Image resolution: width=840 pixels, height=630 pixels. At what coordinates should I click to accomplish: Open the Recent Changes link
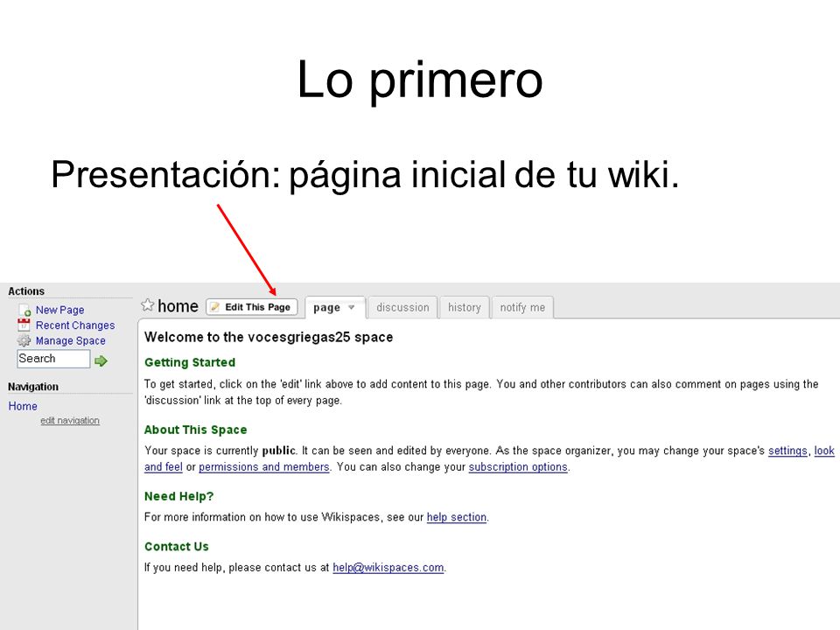(x=75, y=325)
